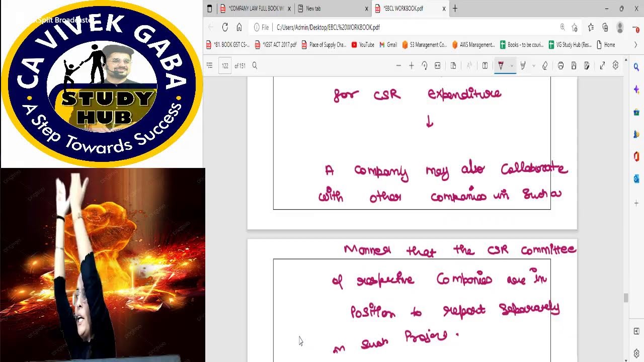Open sidebar settings gear at bottom
The width and height of the screenshot is (644, 362).
pos(636,353)
